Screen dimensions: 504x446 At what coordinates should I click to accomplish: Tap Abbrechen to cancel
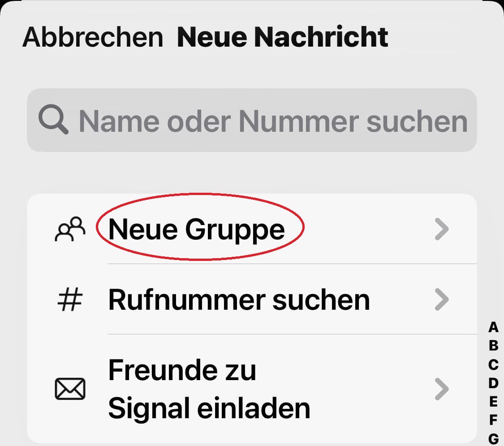[x=93, y=37]
